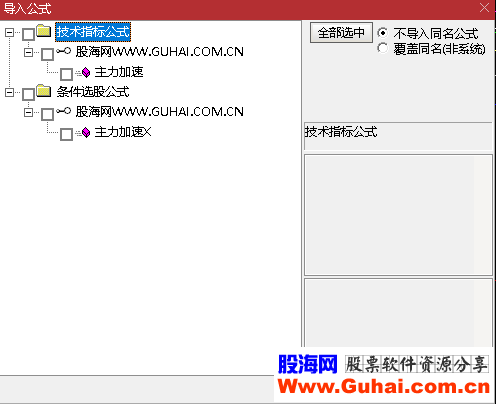Select the 不导入同名公式 radio option
496x404 pixels.
click(383, 33)
